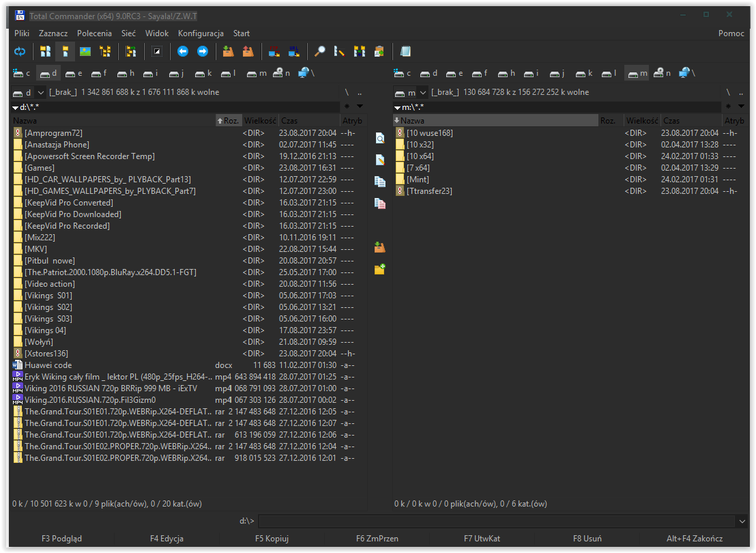Click the F3 Podgląd button
The width and height of the screenshot is (756, 553).
[61, 539]
